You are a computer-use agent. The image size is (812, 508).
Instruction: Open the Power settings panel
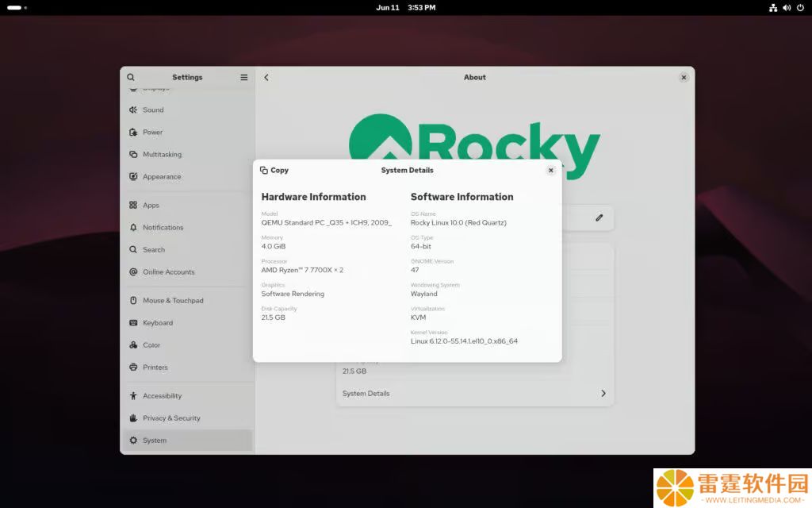point(189,133)
